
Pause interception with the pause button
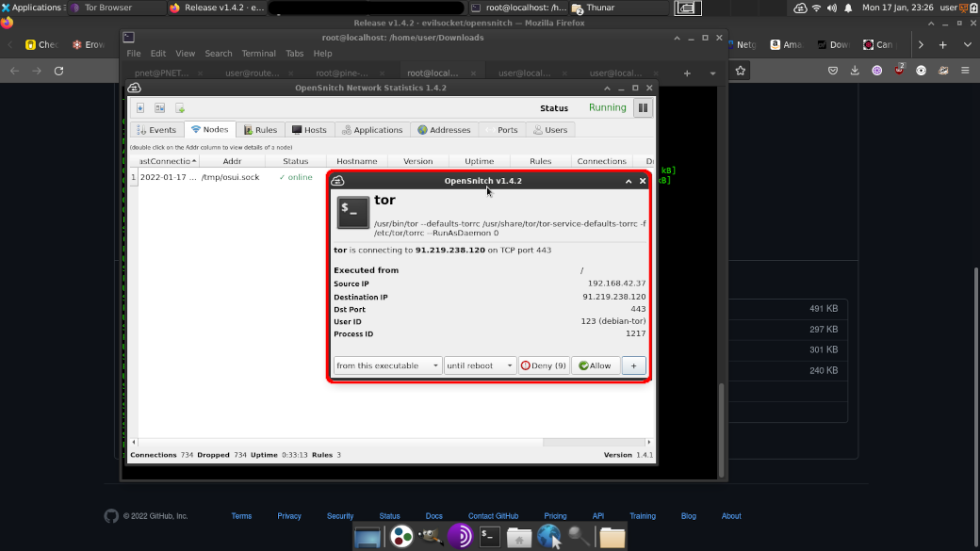[643, 107]
